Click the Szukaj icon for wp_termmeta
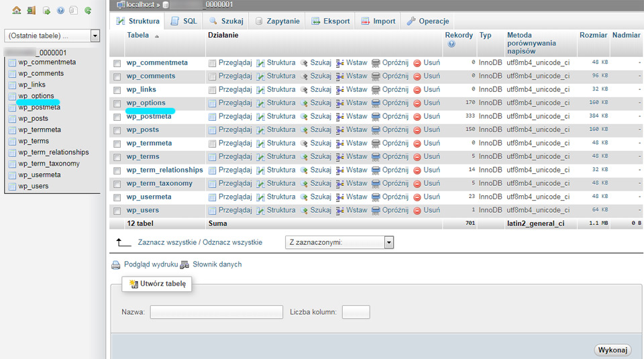The width and height of the screenshot is (644, 359). (304, 144)
